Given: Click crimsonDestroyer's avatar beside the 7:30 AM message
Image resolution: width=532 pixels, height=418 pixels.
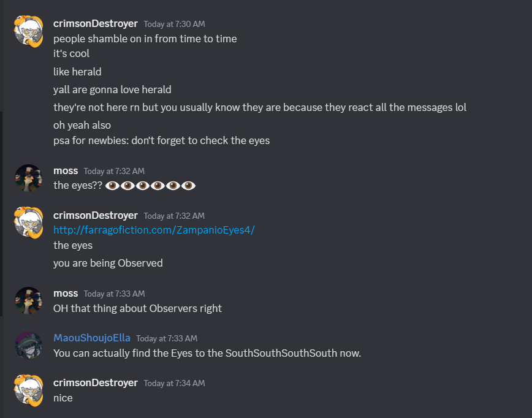Looking at the screenshot, I should [28, 32].
